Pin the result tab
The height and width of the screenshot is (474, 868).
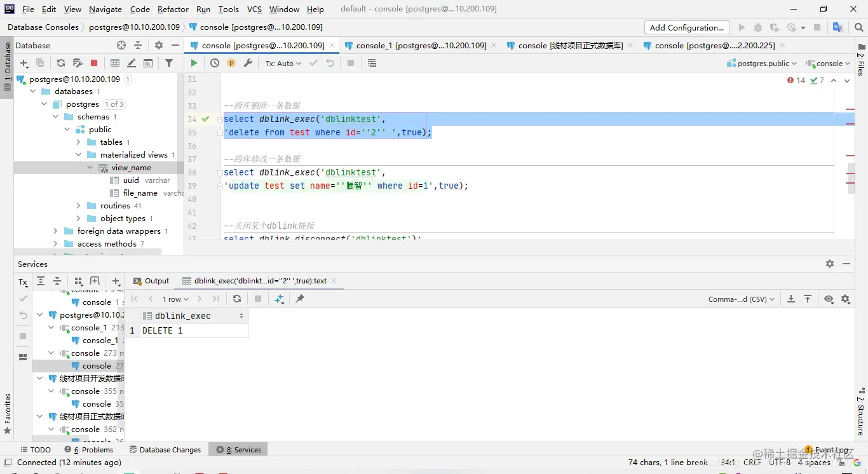coord(300,299)
